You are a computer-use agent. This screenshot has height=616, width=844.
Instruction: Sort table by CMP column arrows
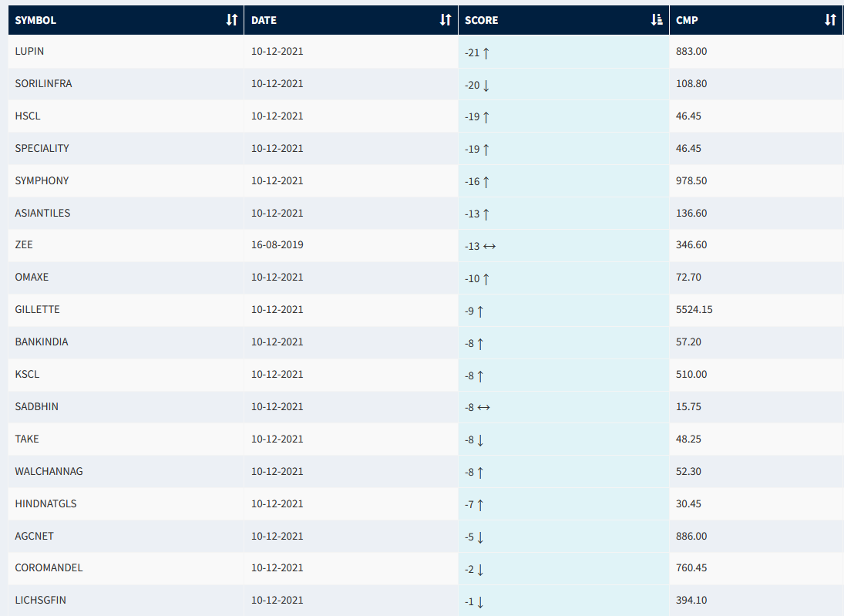coord(831,20)
